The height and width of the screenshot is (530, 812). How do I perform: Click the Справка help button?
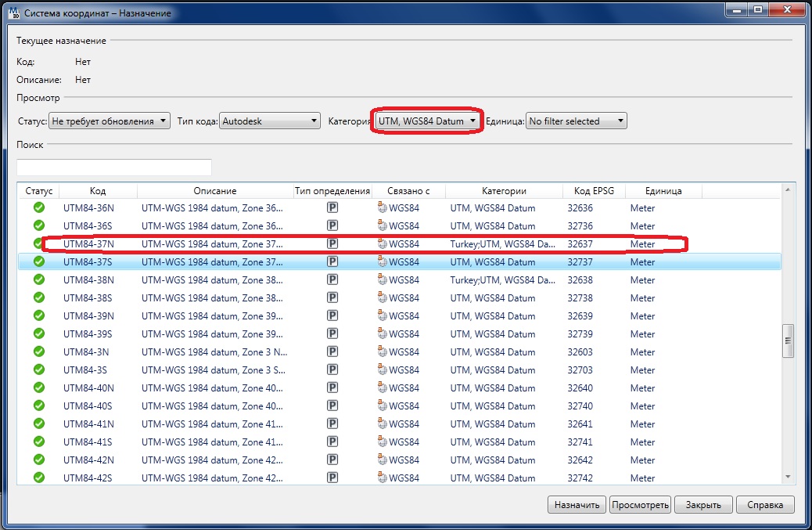(765, 504)
